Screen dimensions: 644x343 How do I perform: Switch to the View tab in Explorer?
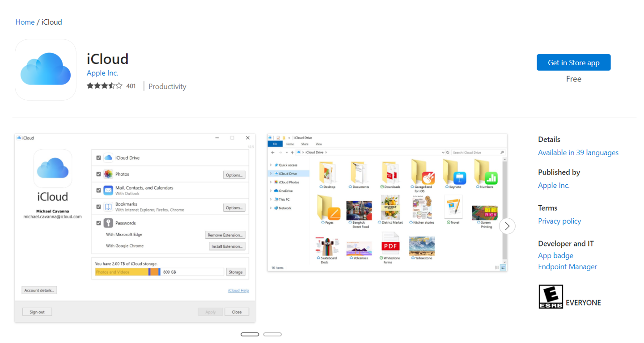coord(318,144)
